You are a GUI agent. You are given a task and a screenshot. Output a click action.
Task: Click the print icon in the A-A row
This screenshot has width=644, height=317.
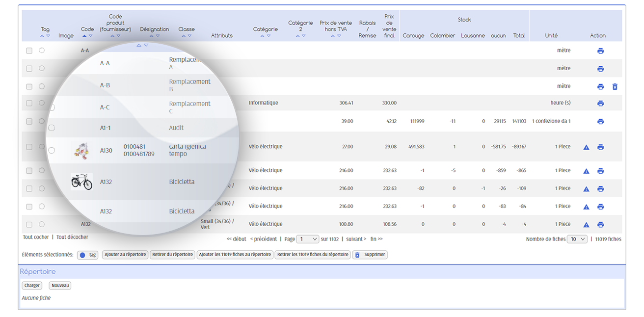600,51
